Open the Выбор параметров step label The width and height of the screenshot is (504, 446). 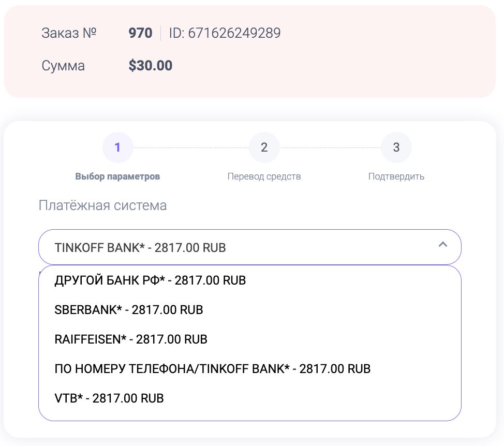pyautogui.click(x=117, y=176)
